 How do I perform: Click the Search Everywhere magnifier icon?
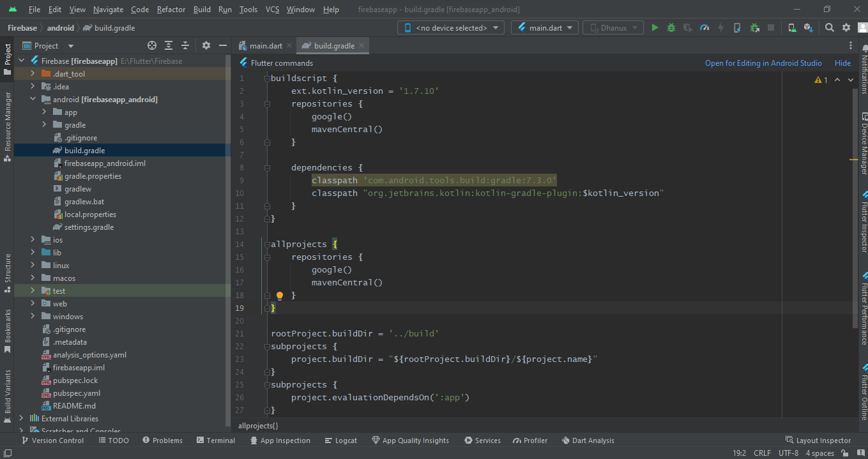point(830,28)
